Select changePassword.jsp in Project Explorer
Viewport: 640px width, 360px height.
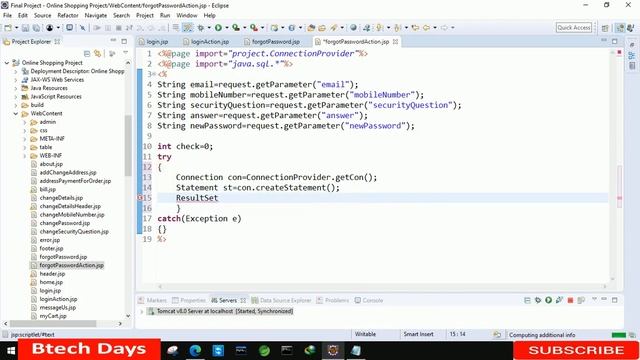click(64, 223)
